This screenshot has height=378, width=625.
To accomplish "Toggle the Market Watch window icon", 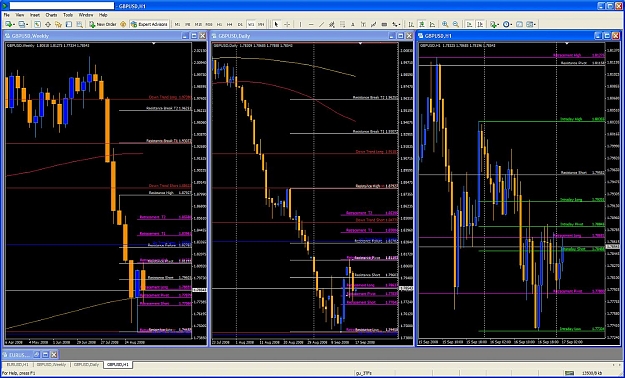I will tap(37, 24).
